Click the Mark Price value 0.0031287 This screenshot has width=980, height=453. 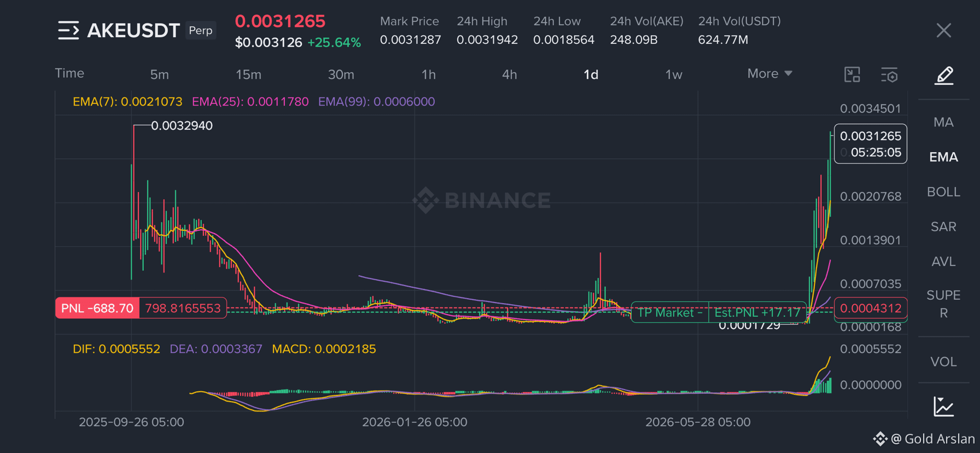pos(410,40)
